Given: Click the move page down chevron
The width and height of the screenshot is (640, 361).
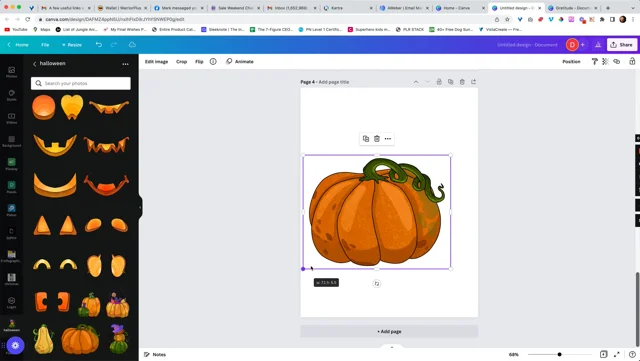Looking at the screenshot, I should point(427,82).
